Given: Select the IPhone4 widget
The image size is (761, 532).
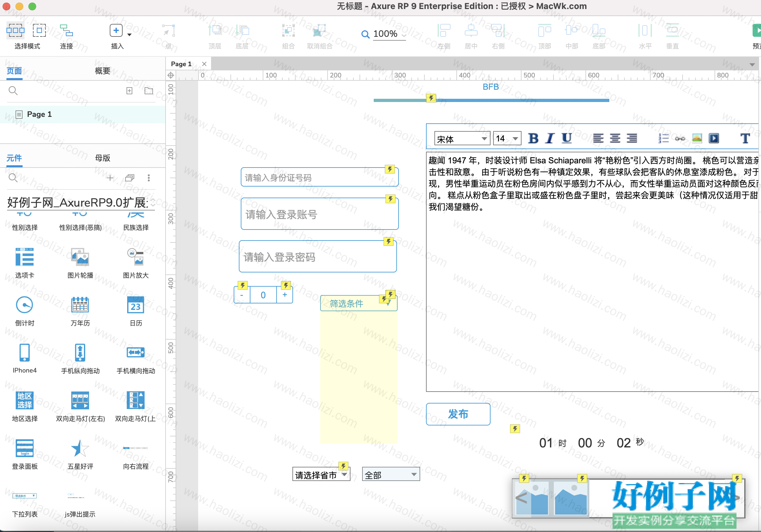Looking at the screenshot, I should tap(25, 359).
